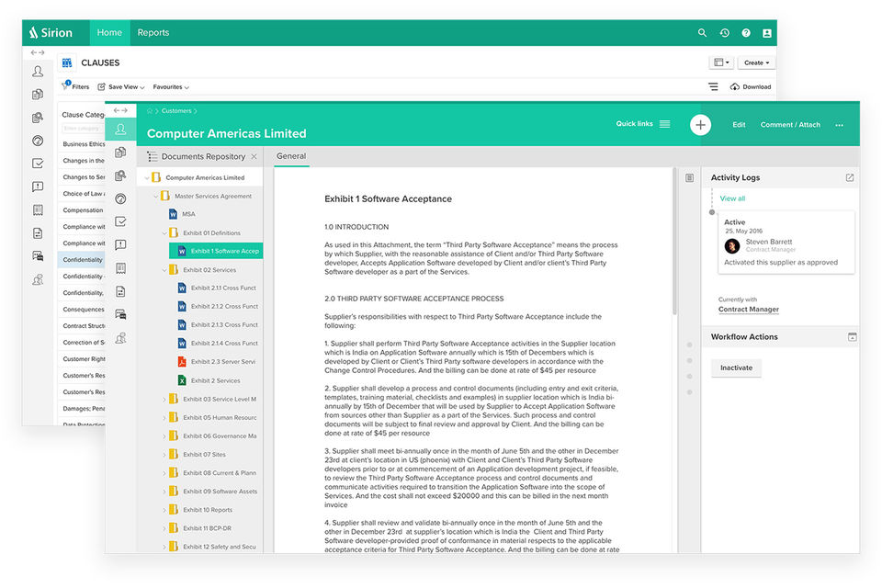Open Save View dropdown
Image resolution: width=882 pixels, height=588 pixels.
[x=121, y=86]
